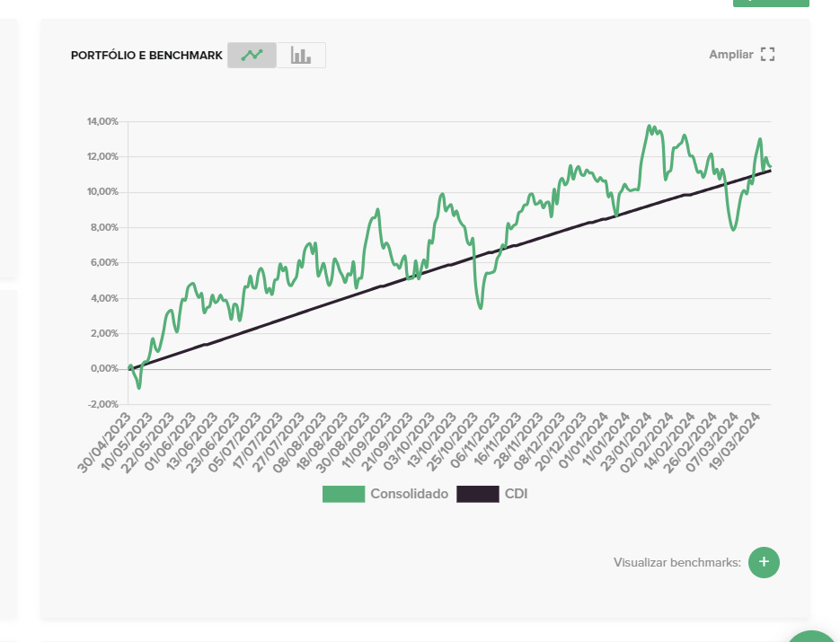Switch to bar chart view
The width and height of the screenshot is (840, 642).
tap(301, 56)
